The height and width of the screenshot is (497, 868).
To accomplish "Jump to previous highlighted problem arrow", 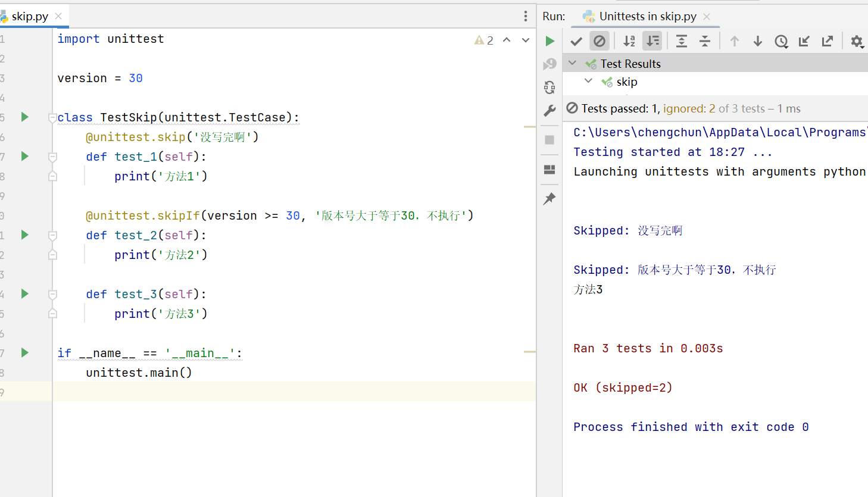I will tap(507, 40).
